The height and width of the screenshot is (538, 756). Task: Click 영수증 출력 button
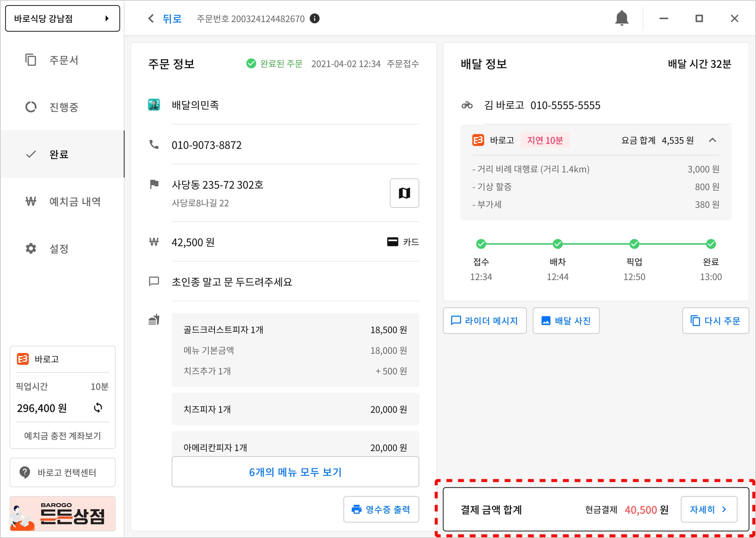tap(381, 509)
